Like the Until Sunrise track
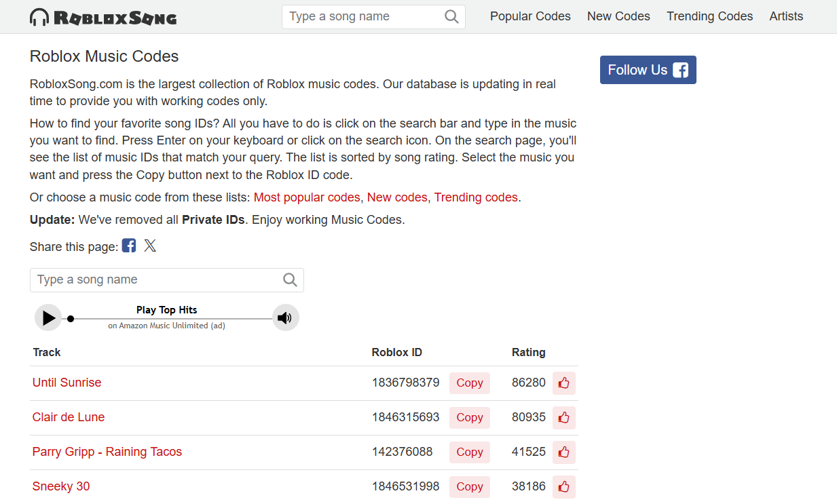837x504 pixels. pyautogui.click(x=563, y=383)
